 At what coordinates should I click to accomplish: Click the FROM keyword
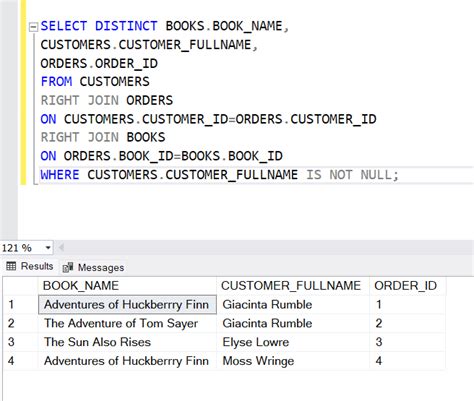(56, 82)
